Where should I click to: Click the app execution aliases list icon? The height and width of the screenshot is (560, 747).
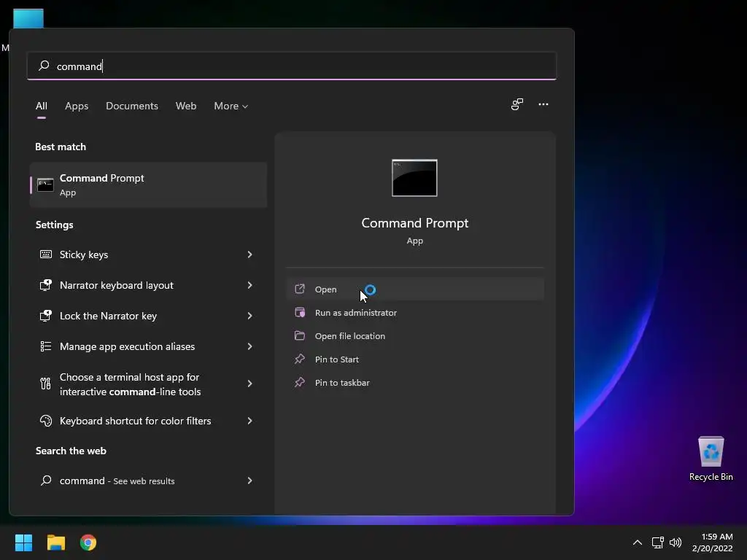[46, 346]
